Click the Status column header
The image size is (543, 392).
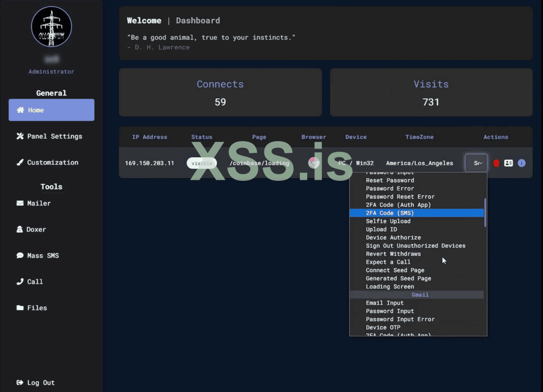[202, 137]
